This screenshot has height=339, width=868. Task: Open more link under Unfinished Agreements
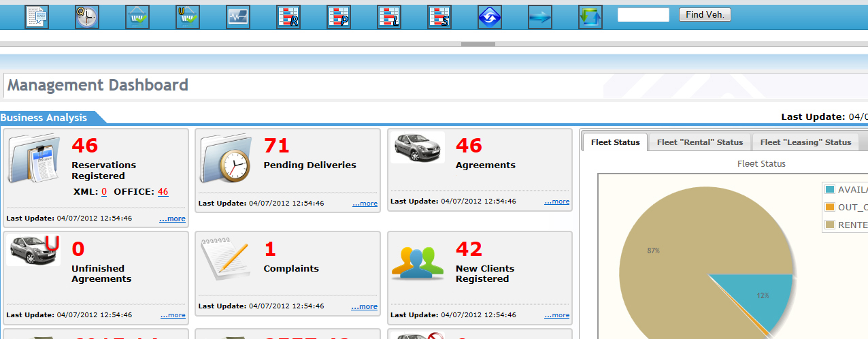pyautogui.click(x=173, y=315)
